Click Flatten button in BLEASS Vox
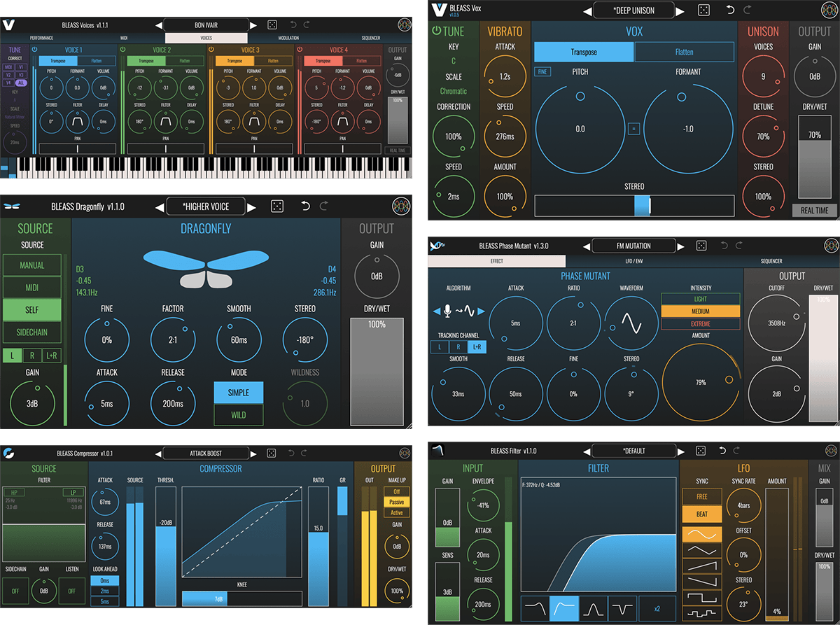The image size is (840, 625). point(684,52)
